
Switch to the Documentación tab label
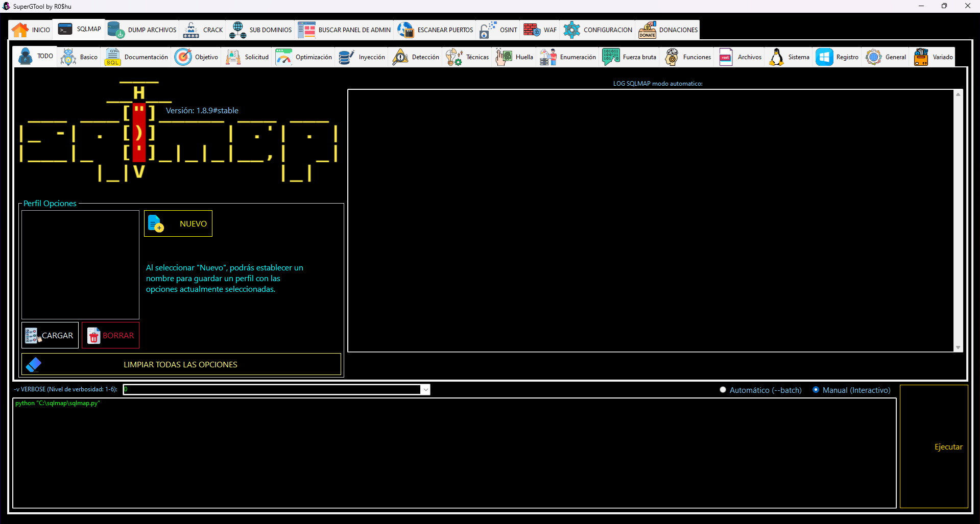146,57
